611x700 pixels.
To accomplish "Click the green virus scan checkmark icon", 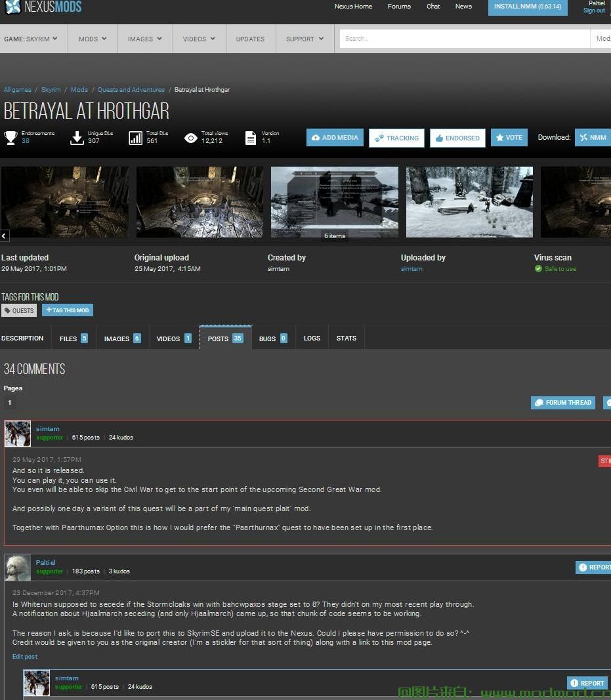I will click(538, 269).
